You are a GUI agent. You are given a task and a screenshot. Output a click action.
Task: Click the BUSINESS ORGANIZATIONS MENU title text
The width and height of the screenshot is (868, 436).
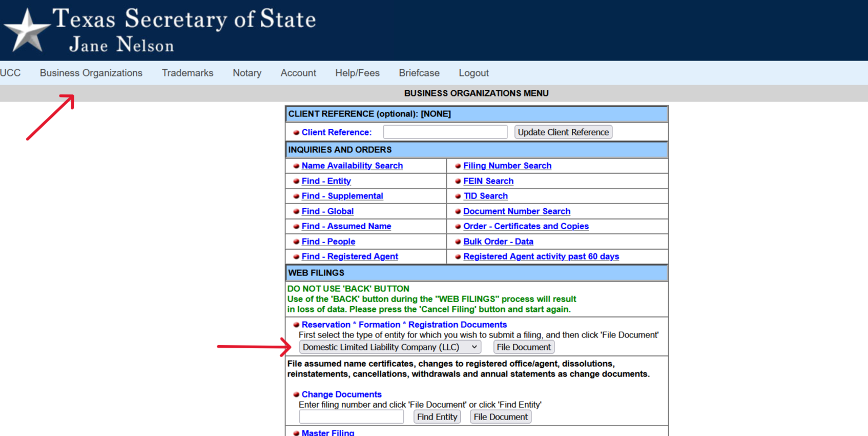point(476,93)
